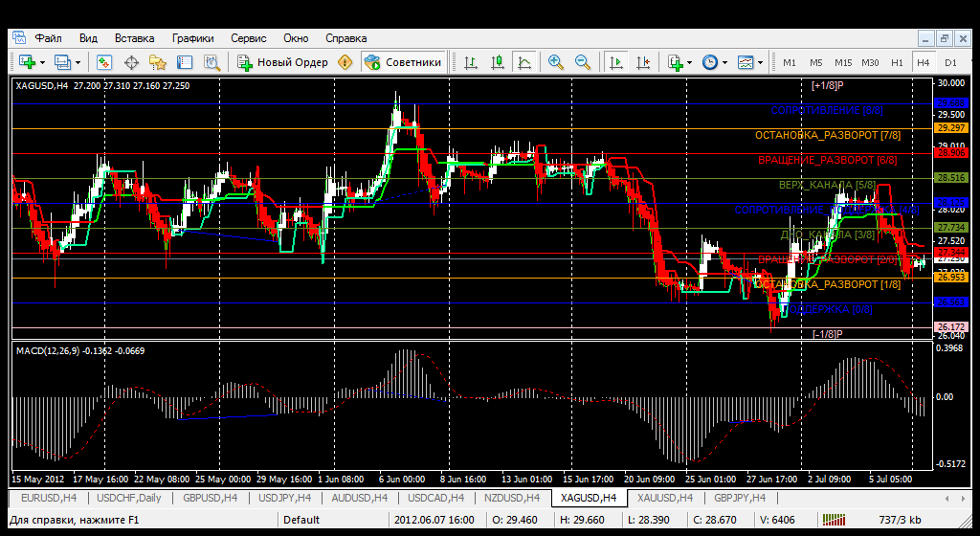Switch chart to bar chart icon
This screenshot has height=536, width=980.
pyautogui.click(x=471, y=62)
